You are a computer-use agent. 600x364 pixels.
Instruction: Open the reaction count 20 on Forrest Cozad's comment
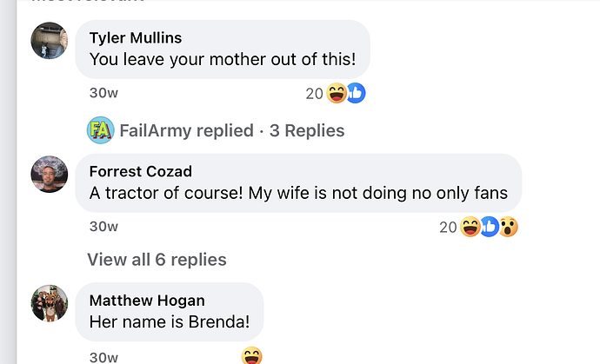448,228
